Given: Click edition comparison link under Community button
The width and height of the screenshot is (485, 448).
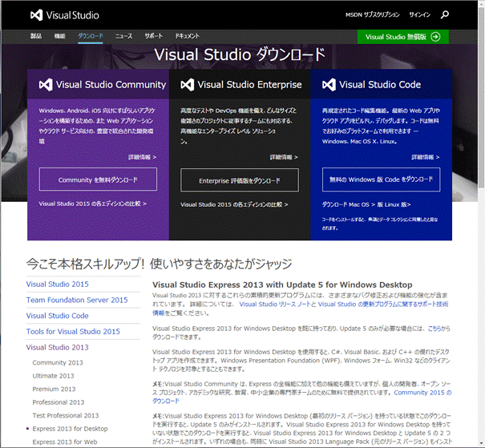Looking at the screenshot, I should [93, 204].
